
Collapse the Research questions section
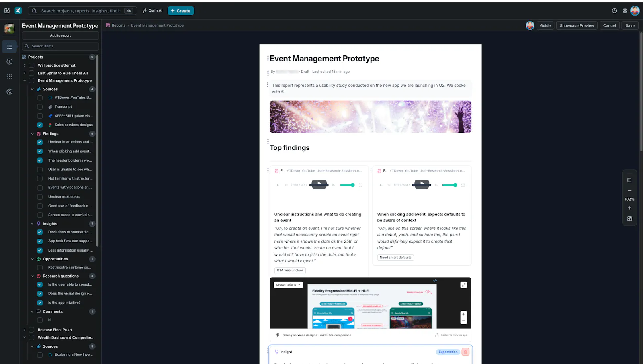tap(33, 276)
